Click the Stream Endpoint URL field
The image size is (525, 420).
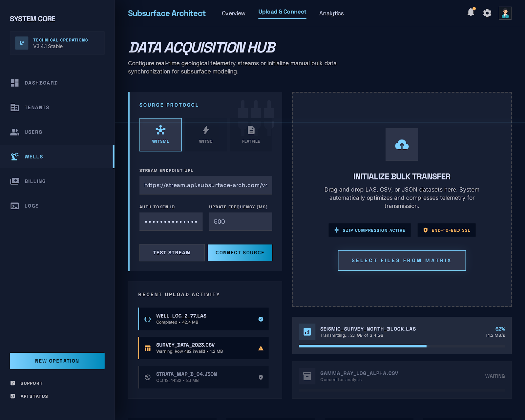pos(206,185)
